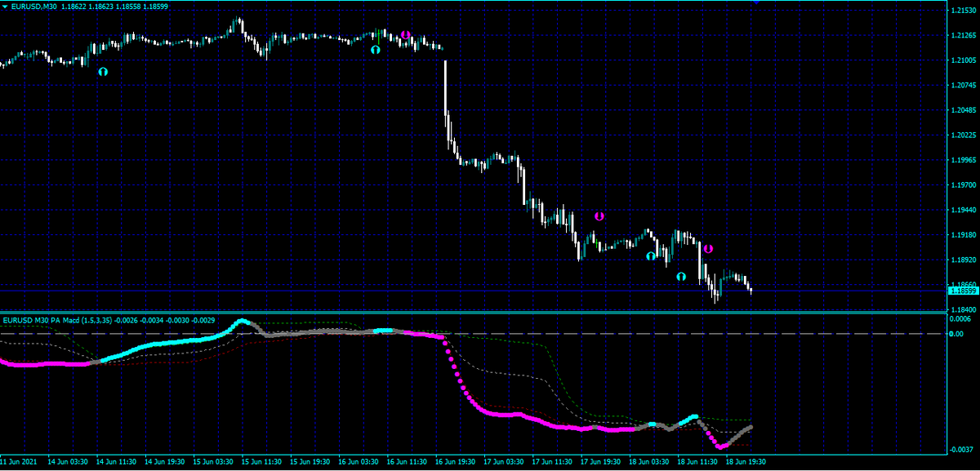The height and width of the screenshot is (471, 980).
Task: Click price scale value 1.20745
Action: tap(963, 85)
